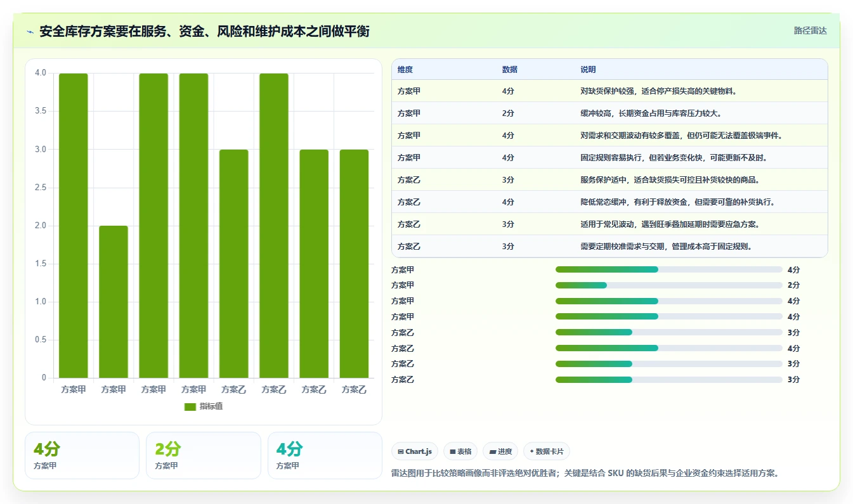
Task: Click the 1.5 y-axis label
Action: point(41,264)
